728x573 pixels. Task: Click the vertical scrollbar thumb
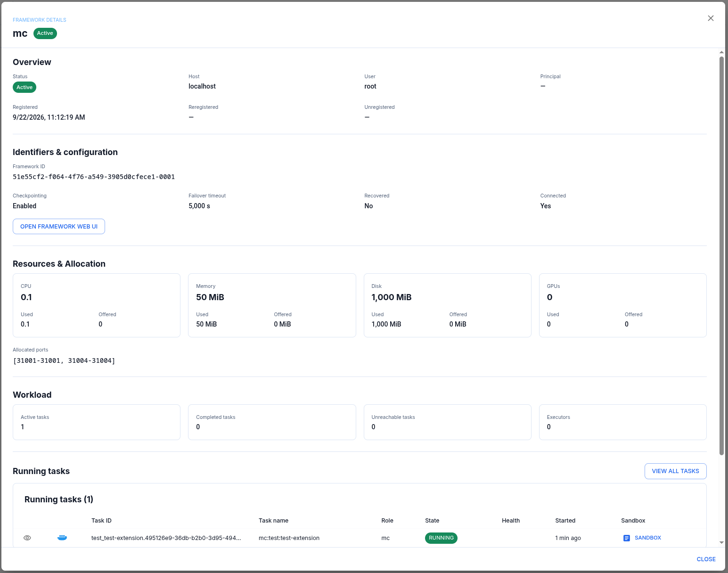point(721,256)
